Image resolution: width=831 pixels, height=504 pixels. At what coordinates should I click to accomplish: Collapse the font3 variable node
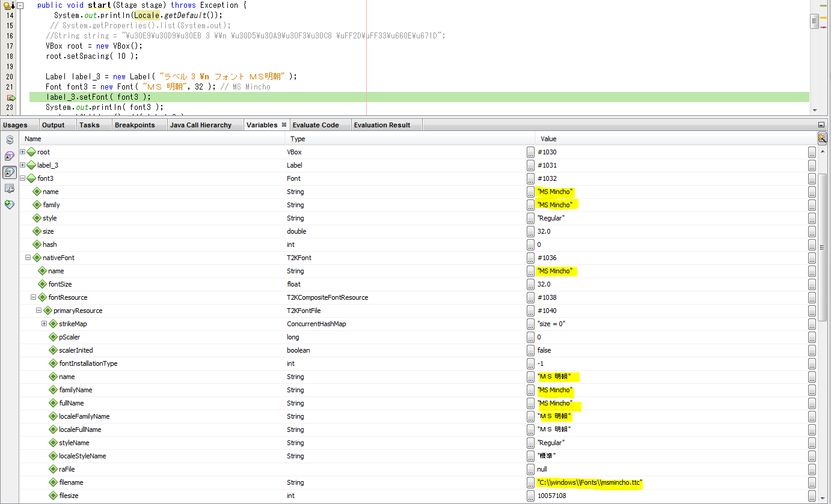[x=23, y=178]
